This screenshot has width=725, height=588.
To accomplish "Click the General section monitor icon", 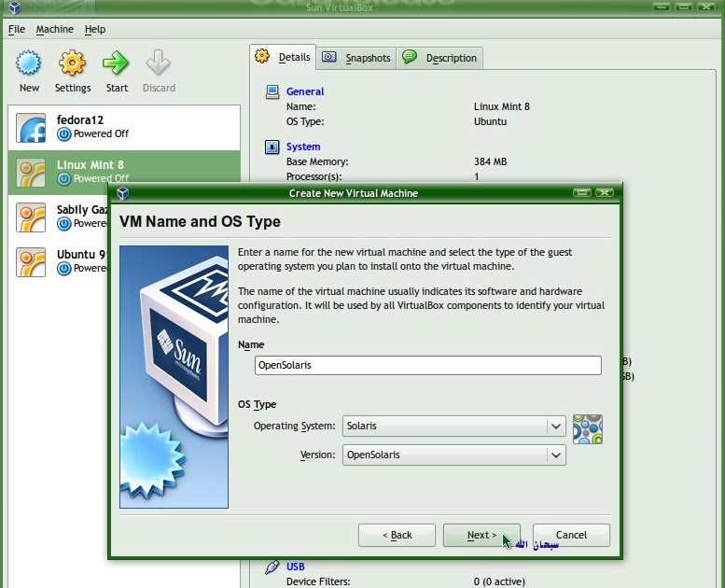I will click(272, 92).
